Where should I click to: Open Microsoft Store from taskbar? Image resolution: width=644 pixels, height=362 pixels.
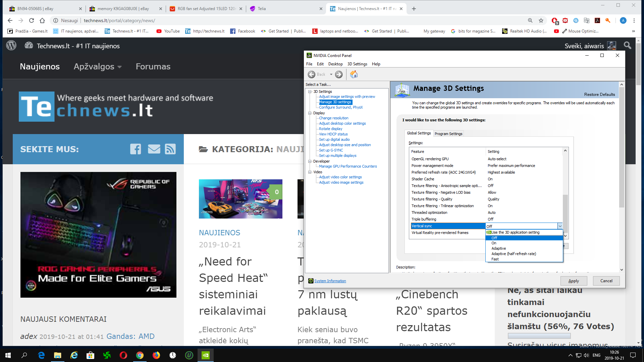[91, 355]
